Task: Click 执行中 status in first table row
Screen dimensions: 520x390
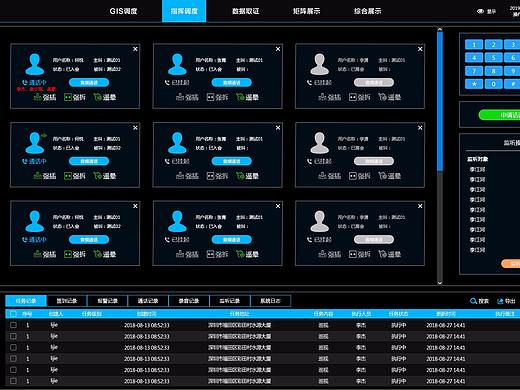Action: tap(399, 325)
